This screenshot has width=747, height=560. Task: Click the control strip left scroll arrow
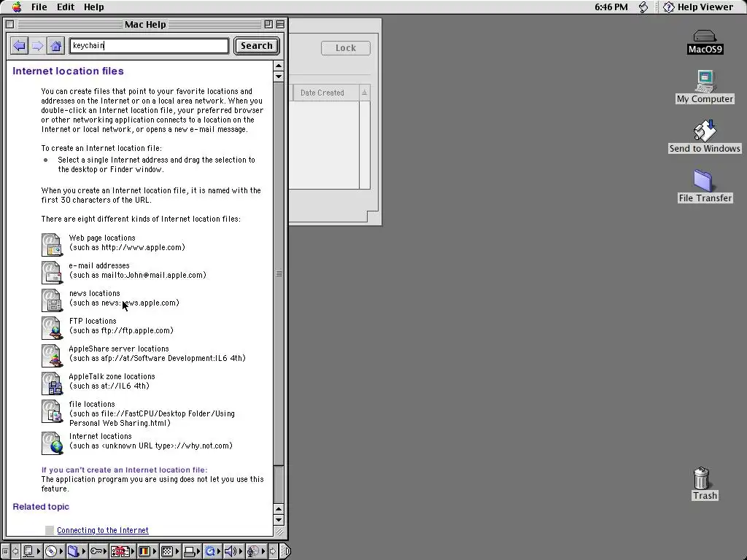tap(15, 551)
